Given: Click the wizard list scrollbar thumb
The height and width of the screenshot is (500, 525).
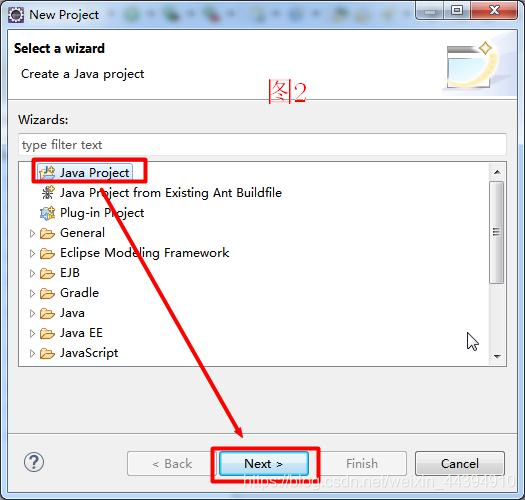Looking at the screenshot, I should 497,232.
